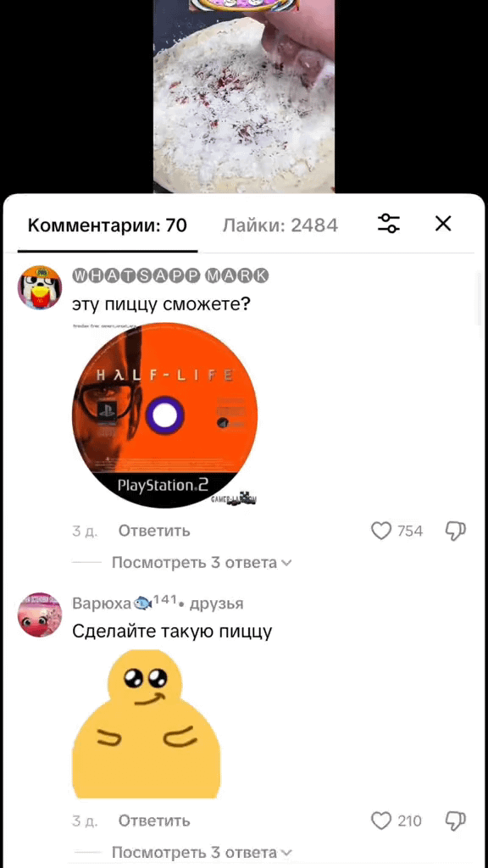
Task: Click the comments list scrollbar
Action: click(x=480, y=299)
